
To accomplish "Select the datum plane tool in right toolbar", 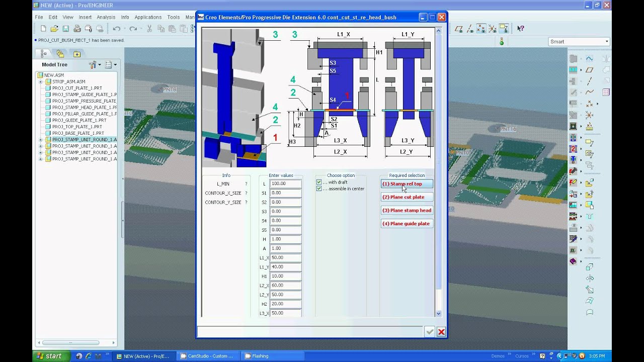I will pos(589,70).
